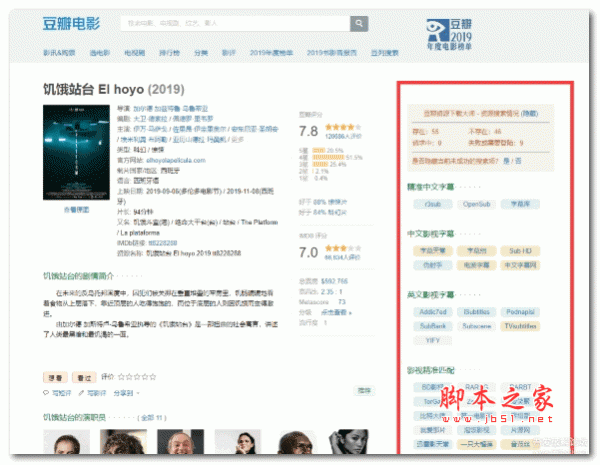The width and height of the screenshot is (600, 465).
Task: Click the 推荐 button
Action: (364, 391)
